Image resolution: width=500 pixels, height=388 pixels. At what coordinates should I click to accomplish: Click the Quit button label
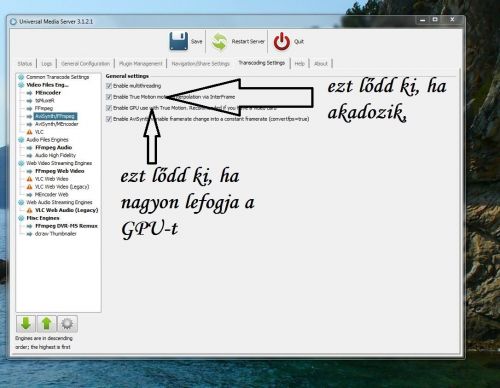click(x=299, y=42)
